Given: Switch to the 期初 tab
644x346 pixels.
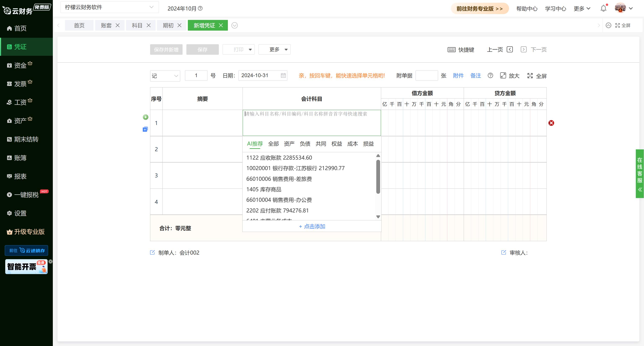Looking at the screenshot, I should point(168,25).
